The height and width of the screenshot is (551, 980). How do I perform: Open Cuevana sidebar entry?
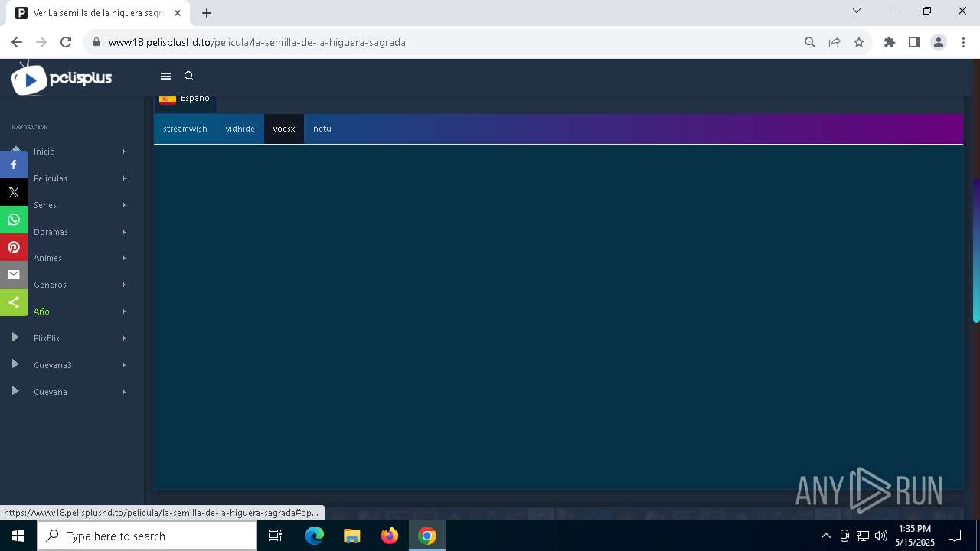click(x=51, y=392)
